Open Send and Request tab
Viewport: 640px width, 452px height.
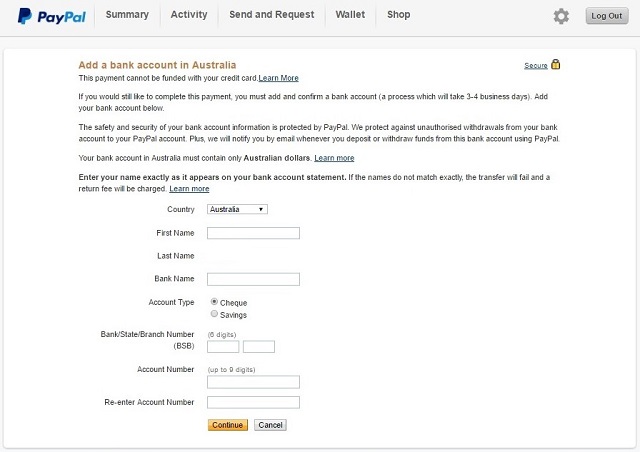point(271,15)
